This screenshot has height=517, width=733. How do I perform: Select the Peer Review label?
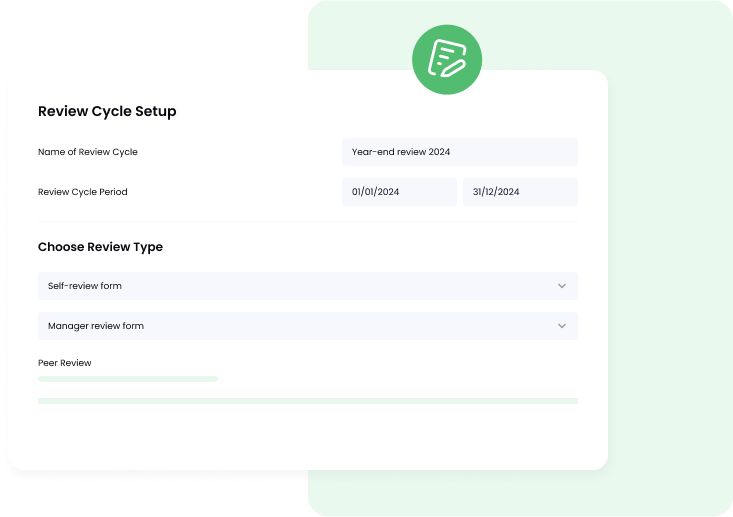click(x=65, y=363)
